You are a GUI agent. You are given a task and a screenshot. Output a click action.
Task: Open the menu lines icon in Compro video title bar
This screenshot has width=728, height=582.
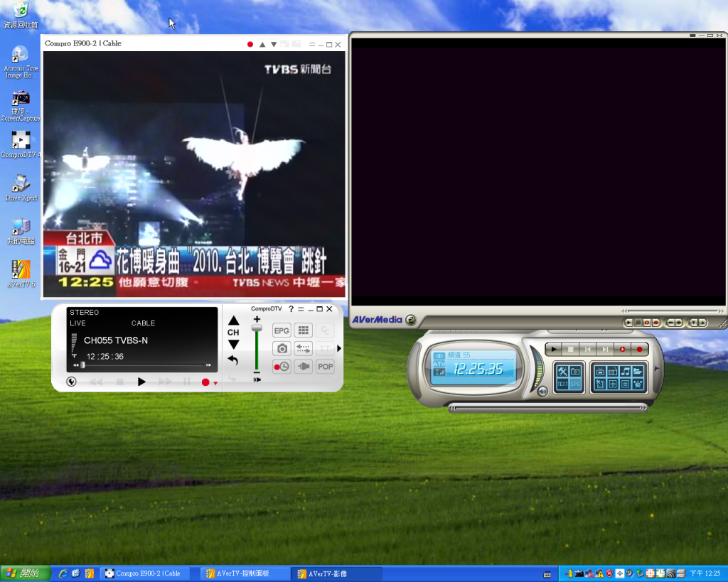point(312,45)
